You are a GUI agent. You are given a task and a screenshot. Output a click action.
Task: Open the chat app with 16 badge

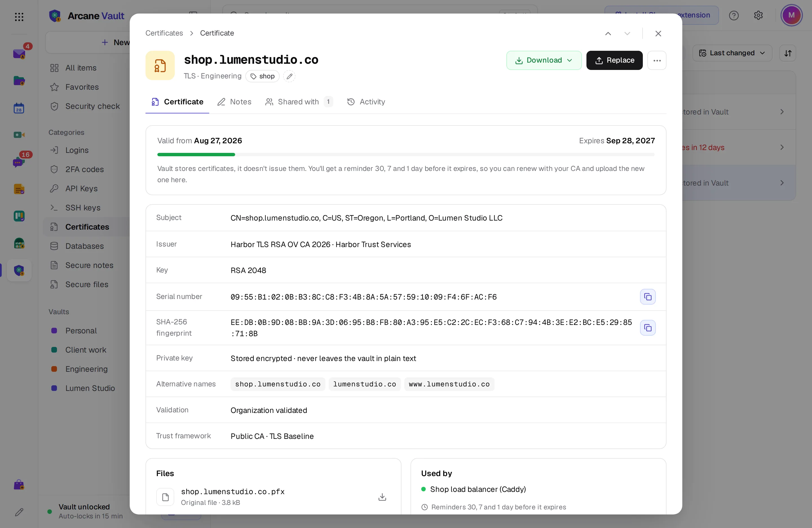tap(19, 162)
